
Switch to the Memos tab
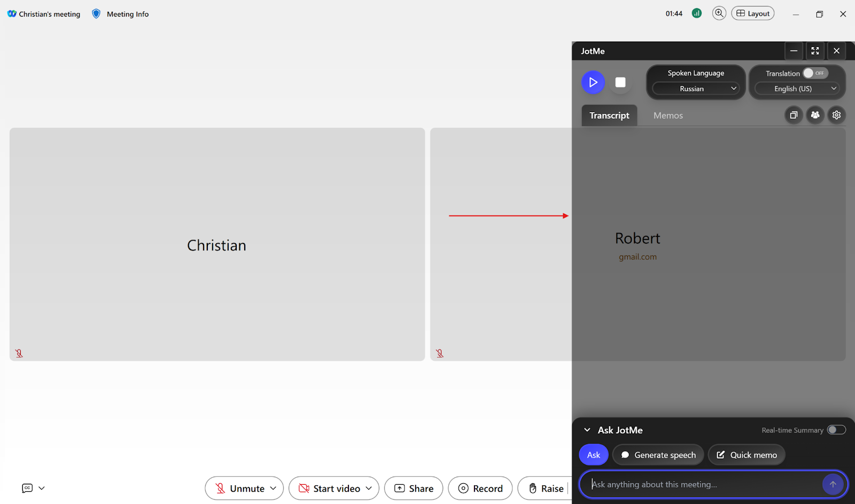click(x=667, y=115)
